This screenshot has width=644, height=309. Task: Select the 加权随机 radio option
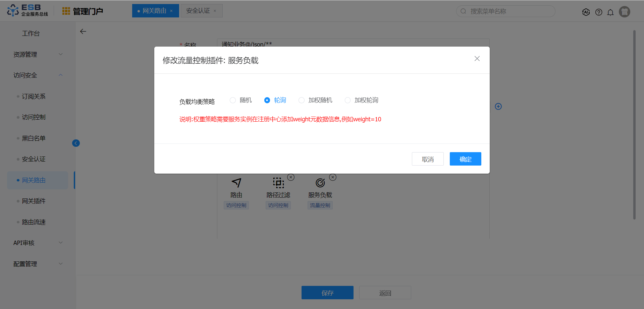[302, 100]
